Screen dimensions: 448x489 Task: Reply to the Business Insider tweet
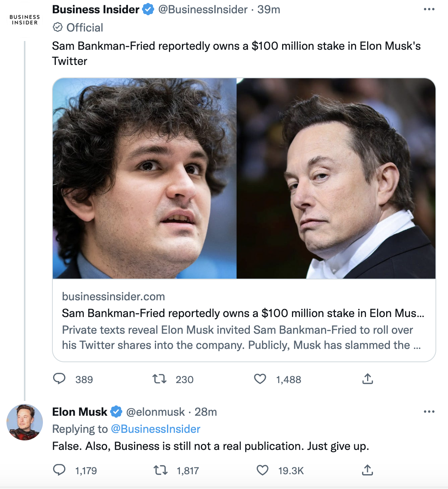[x=59, y=379]
